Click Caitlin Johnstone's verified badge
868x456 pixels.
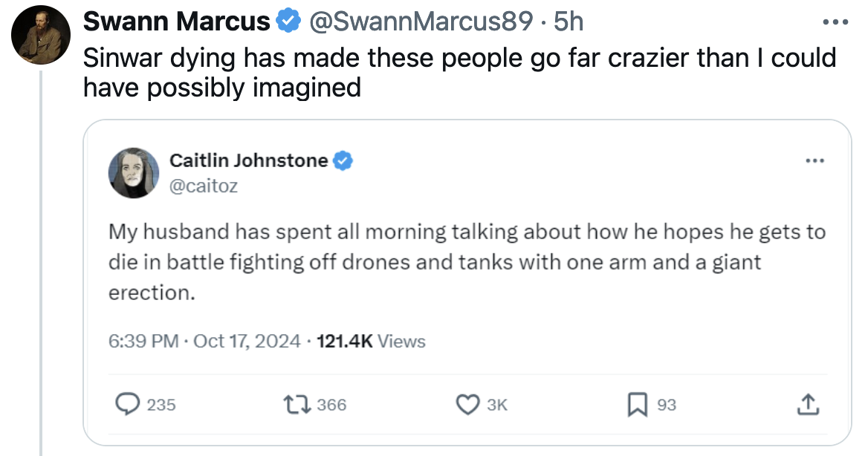pyautogui.click(x=342, y=160)
